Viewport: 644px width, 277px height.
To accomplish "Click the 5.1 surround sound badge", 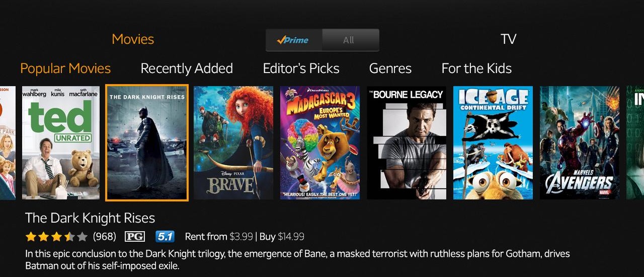I will 165,236.
